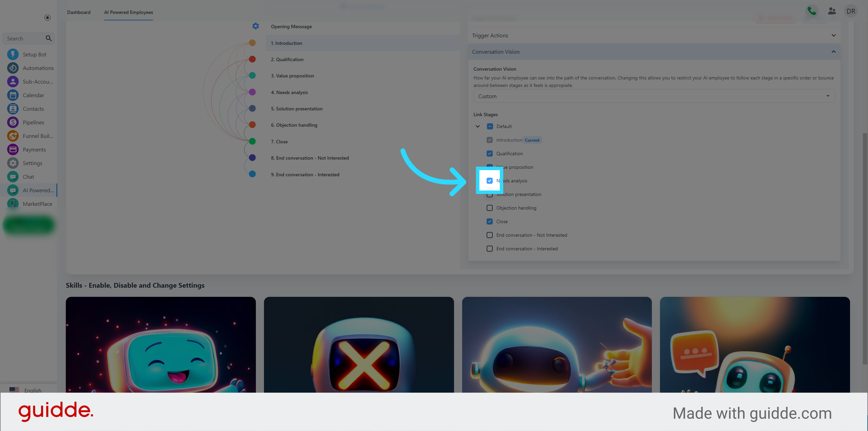Select the Objection handling stage item
868x431 pixels.
[x=489, y=207]
